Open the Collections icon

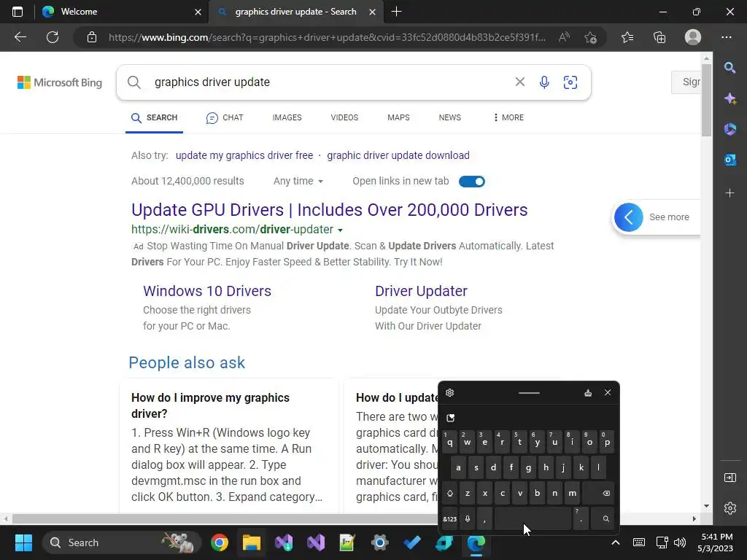coord(659,37)
